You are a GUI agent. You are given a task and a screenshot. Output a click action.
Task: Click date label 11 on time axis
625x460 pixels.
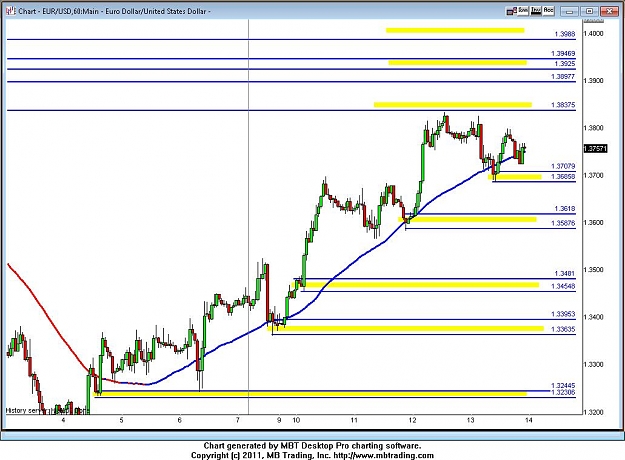coord(354,420)
